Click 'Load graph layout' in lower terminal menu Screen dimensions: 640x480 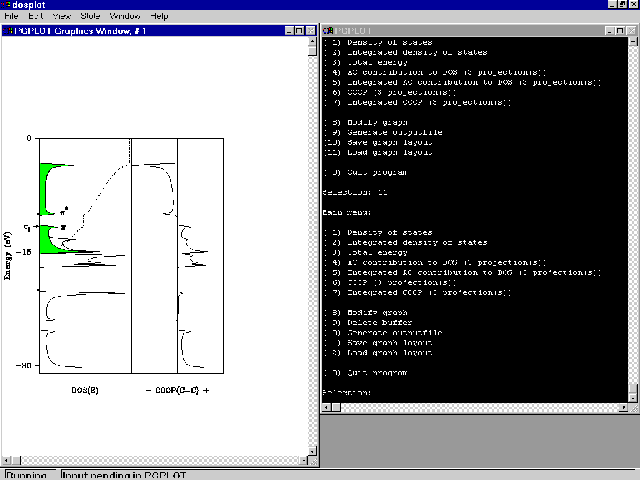point(390,352)
